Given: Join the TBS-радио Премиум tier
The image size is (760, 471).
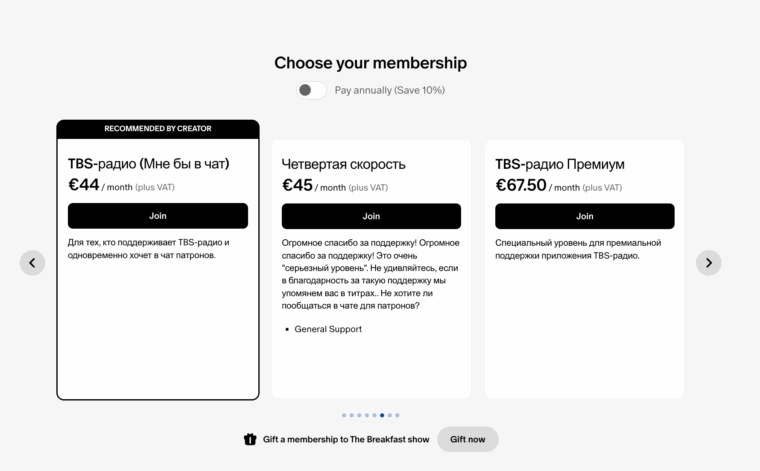Looking at the screenshot, I should [x=584, y=216].
